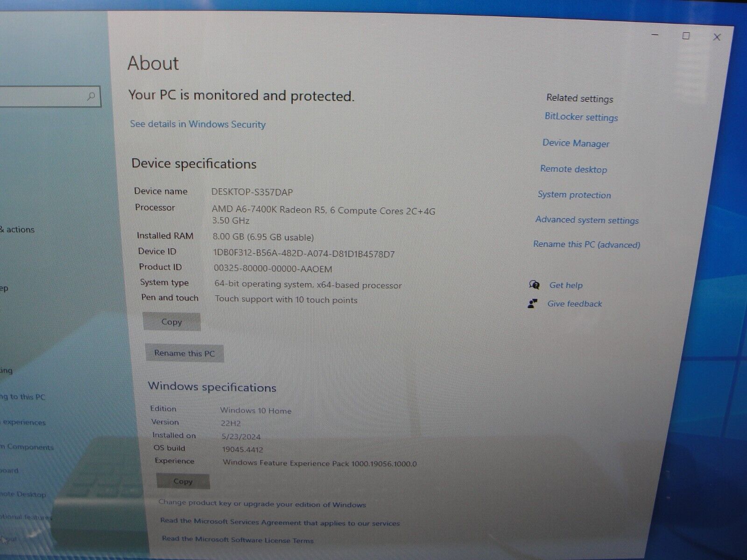Click the Device specifications heading
The image size is (747, 560).
pos(194,164)
